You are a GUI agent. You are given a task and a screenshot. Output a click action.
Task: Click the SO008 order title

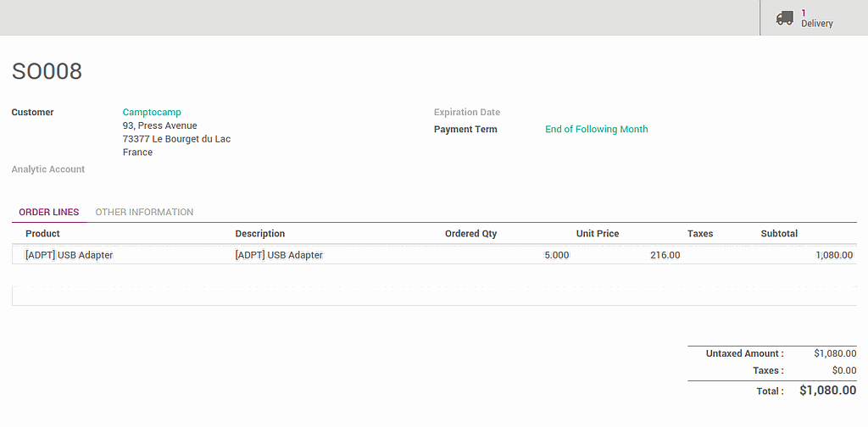click(x=47, y=71)
